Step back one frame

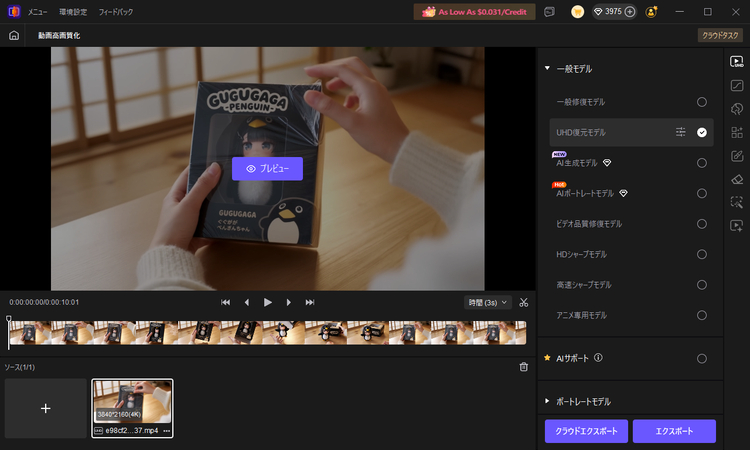point(247,302)
